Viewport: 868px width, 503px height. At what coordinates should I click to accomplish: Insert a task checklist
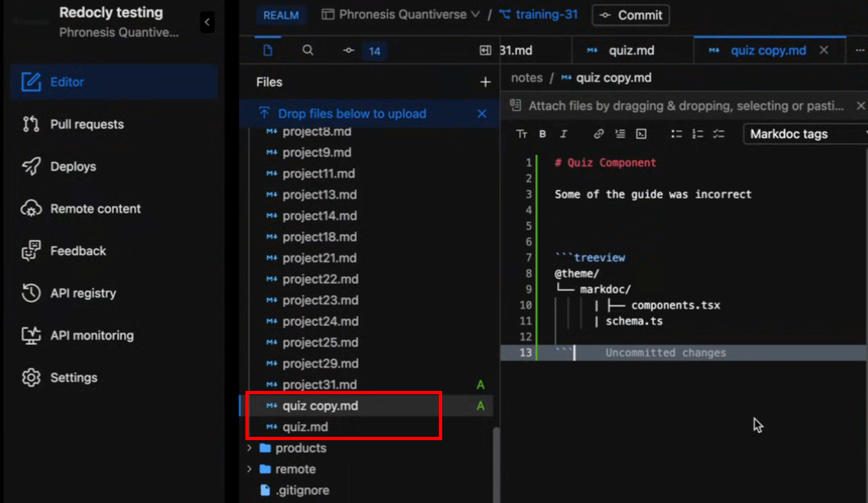pyautogui.click(x=718, y=134)
